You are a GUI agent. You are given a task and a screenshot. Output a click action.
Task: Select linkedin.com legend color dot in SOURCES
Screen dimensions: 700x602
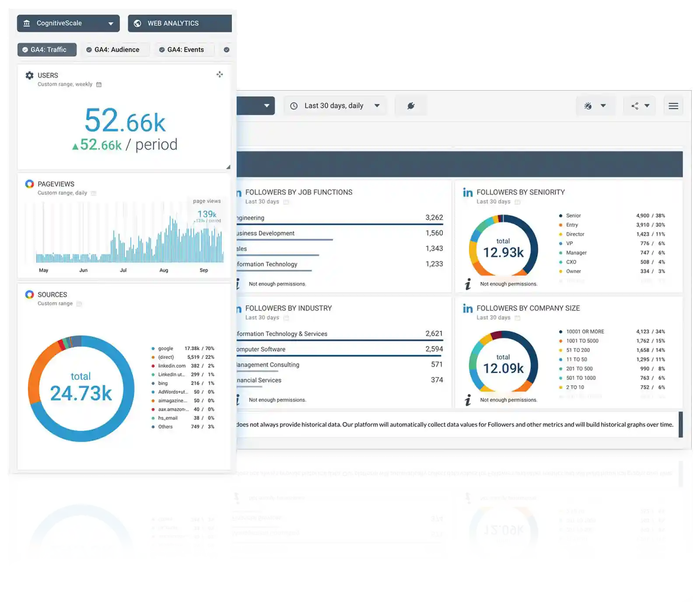point(153,366)
